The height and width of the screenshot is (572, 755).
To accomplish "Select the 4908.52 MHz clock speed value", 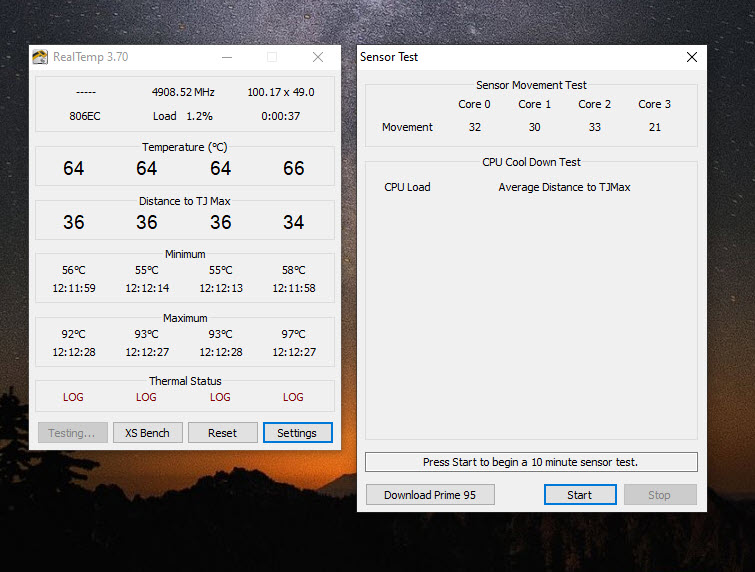I will [183, 92].
